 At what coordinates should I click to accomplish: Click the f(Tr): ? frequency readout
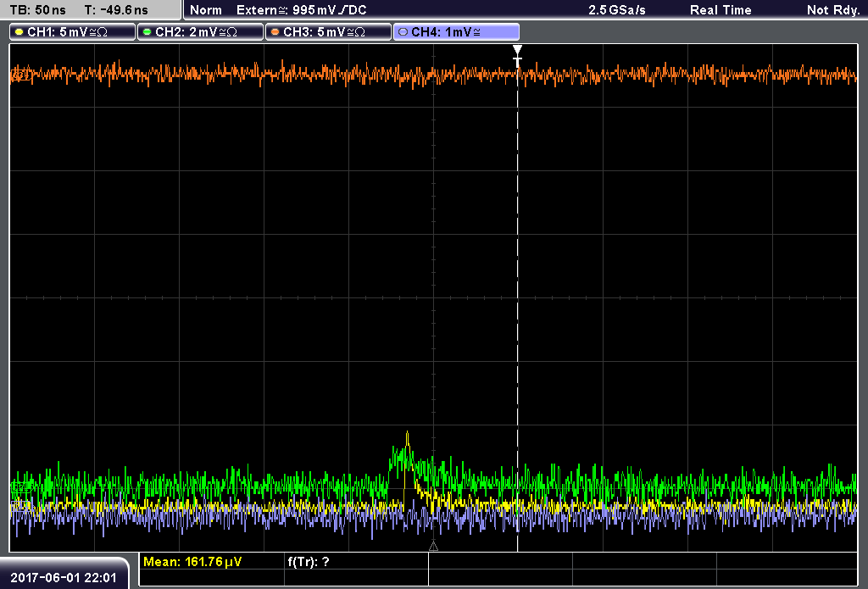pos(309,562)
